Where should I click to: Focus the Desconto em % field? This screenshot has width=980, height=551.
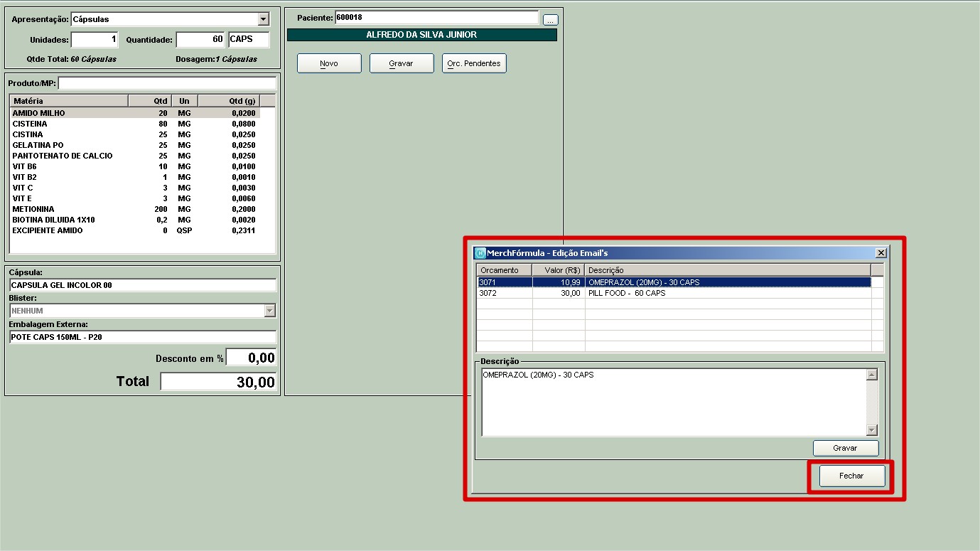point(251,358)
